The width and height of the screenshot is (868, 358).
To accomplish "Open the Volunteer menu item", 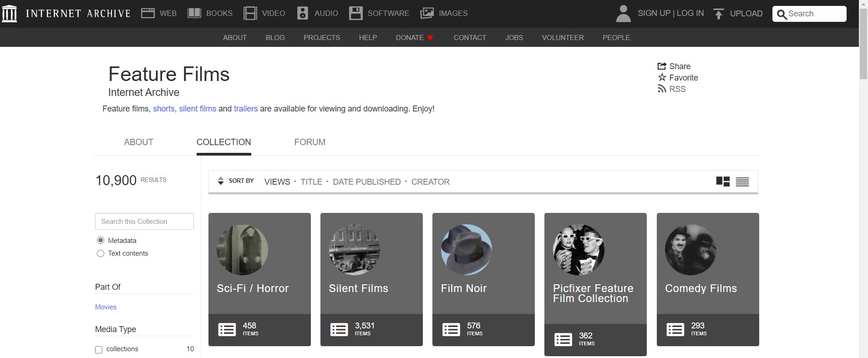I will tap(563, 38).
